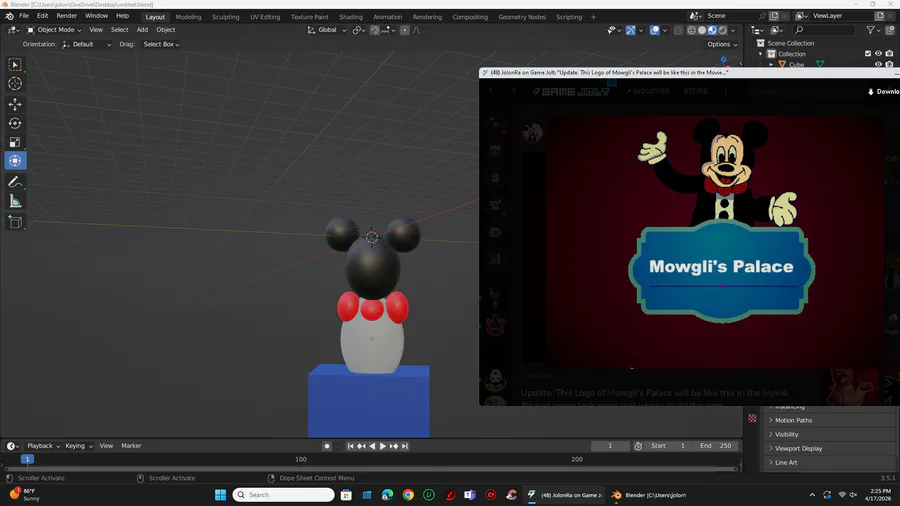Expand the Motion Paths panel
Image resolution: width=900 pixels, height=506 pixels.
tap(793, 421)
